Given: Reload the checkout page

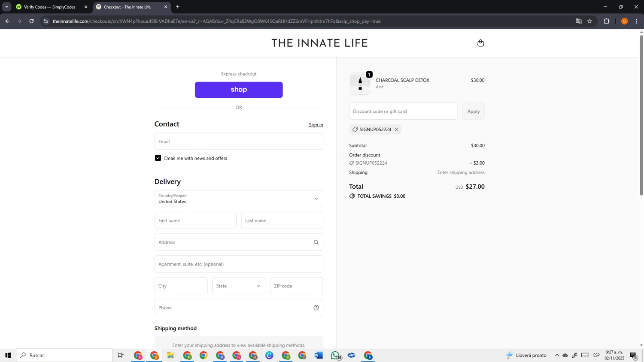Looking at the screenshot, I should pos(31,21).
